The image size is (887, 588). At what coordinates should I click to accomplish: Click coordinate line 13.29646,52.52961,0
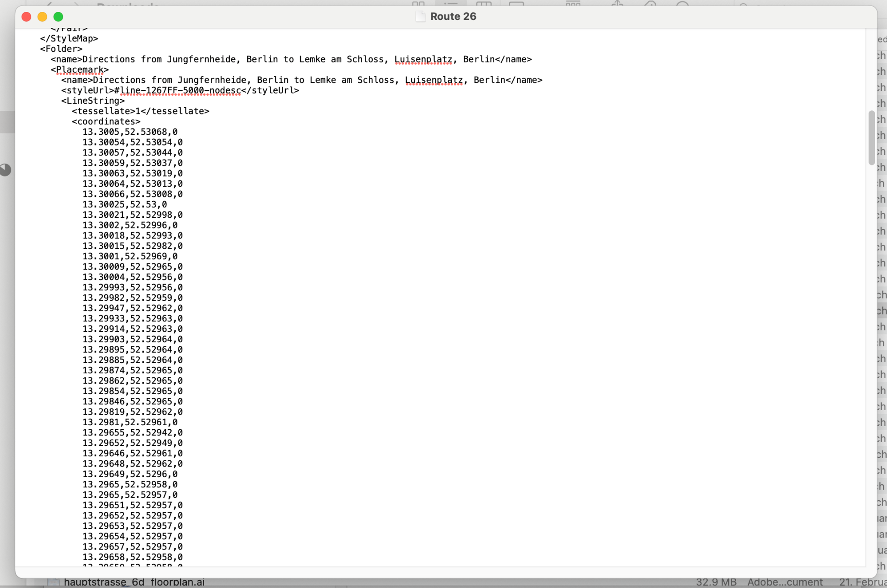click(x=133, y=454)
